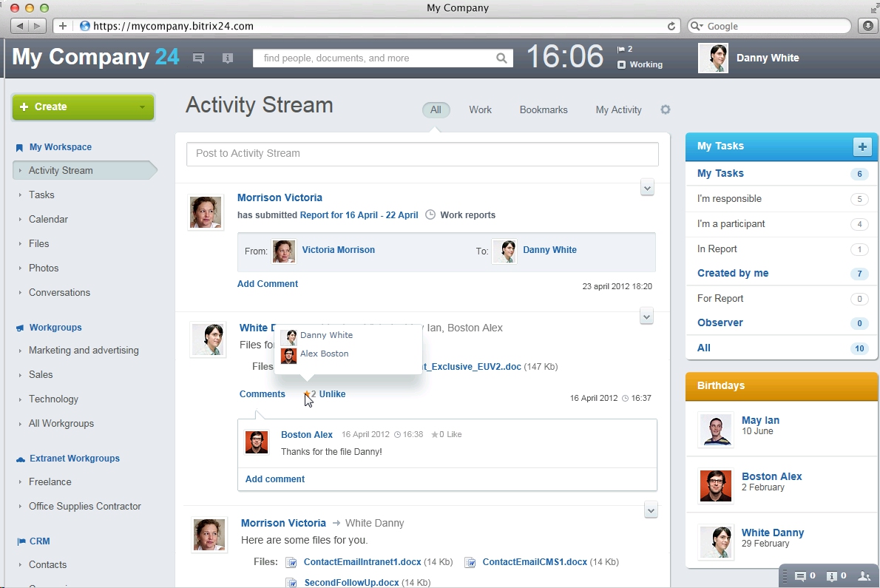This screenshot has width=880, height=588.
Task: Open Calendar in left menu
Action: point(48,220)
